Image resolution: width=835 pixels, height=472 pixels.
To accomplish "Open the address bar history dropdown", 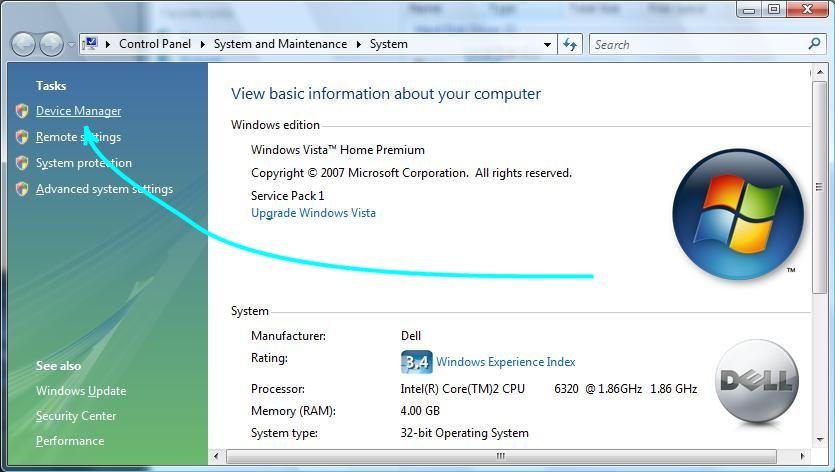I will pyautogui.click(x=547, y=45).
